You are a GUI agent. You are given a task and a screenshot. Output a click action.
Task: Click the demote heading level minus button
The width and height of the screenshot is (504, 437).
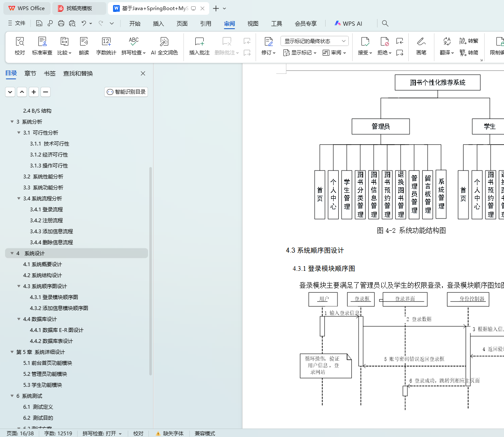46,92
